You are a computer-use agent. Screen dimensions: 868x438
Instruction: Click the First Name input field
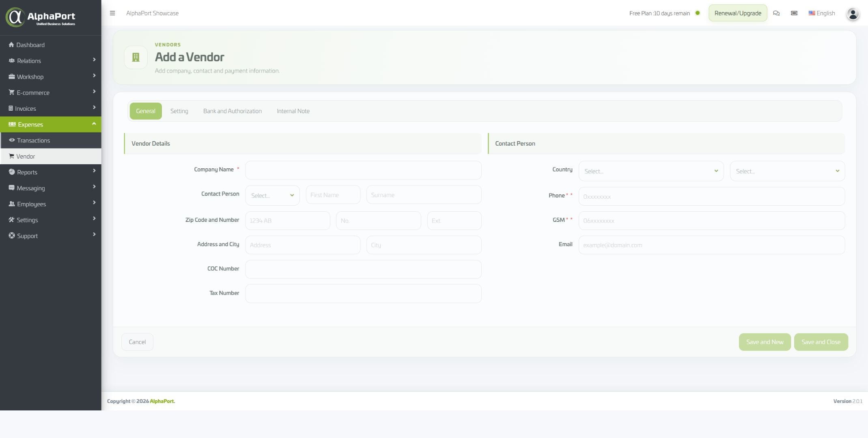click(333, 195)
